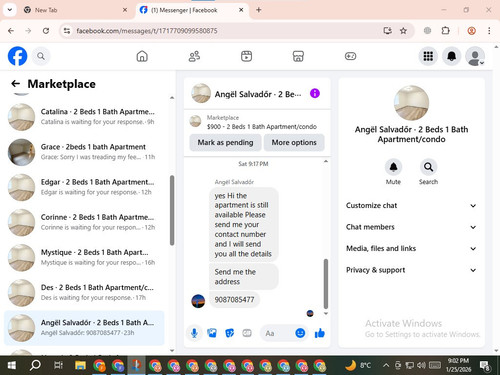Image resolution: width=500 pixels, height=375 pixels.
Task: Open the browser extensions puzzle icon
Action: pos(445,31)
